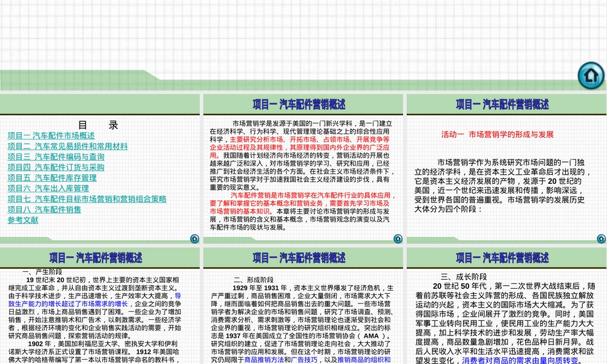Select the text 三、成长阶段
This screenshot has height=364, width=607.
coord(464,277)
